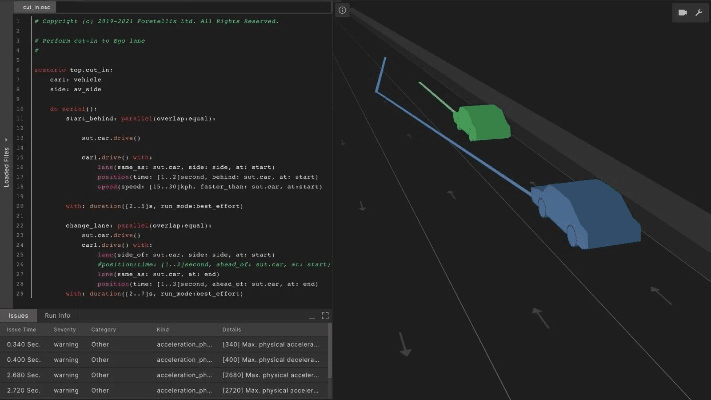The width and height of the screenshot is (711, 400).
Task: Expand the Loaded Files side panel
Action: [6, 160]
